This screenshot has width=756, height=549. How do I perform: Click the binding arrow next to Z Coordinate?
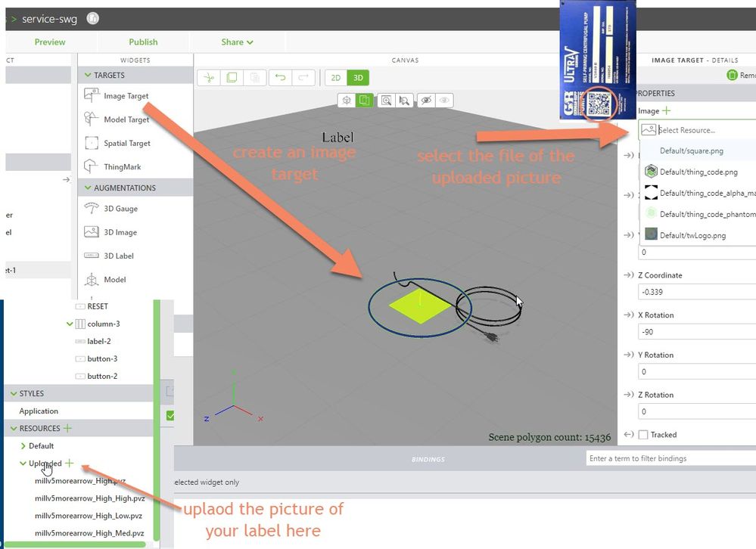click(x=628, y=275)
